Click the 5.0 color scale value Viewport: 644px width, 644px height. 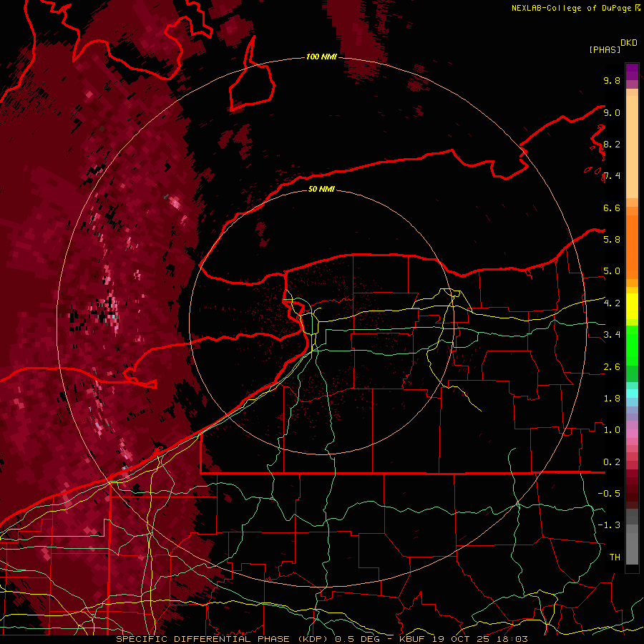[x=612, y=271]
